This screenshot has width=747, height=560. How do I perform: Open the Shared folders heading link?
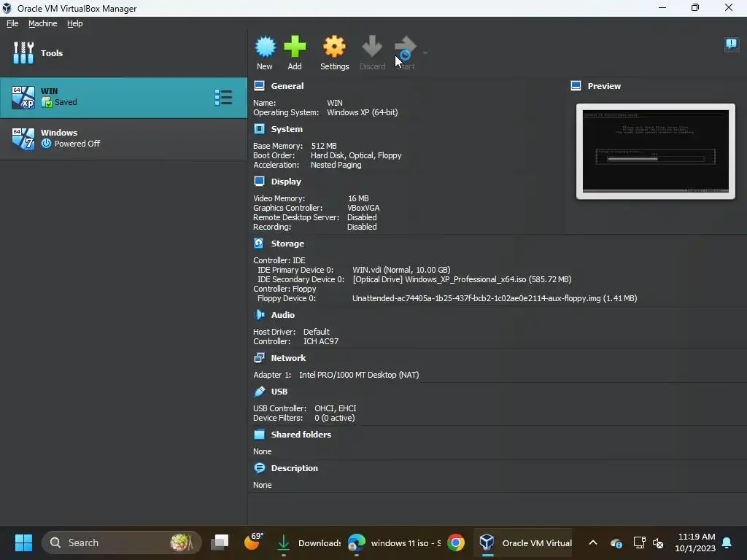301,435
